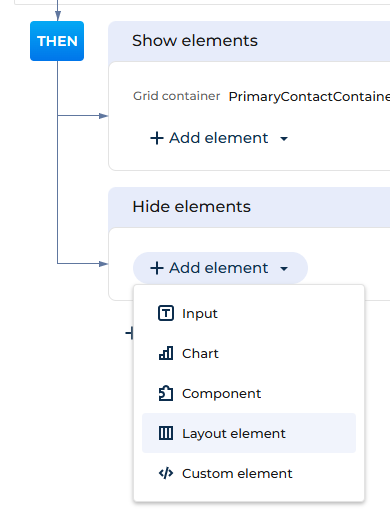Image resolution: width=390 pixels, height=524 pixels.
Task: Click the Custom element code-brackets icon
Action: tap(166, 473)
